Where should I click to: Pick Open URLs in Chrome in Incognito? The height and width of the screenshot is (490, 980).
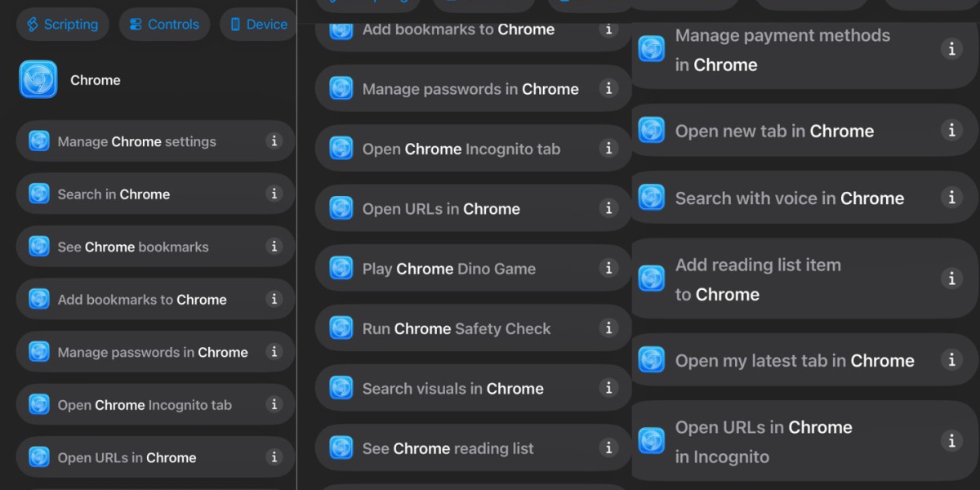(x=763, y=442)
